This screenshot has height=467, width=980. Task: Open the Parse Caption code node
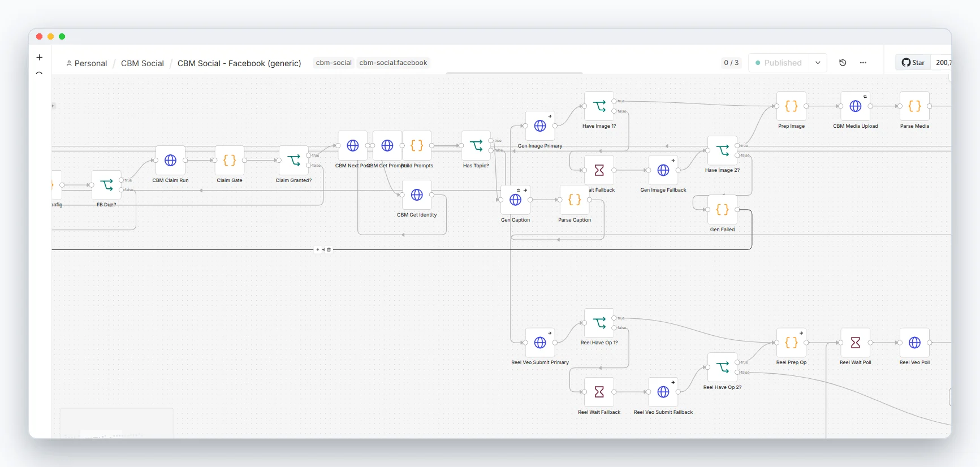coord(575,200)
